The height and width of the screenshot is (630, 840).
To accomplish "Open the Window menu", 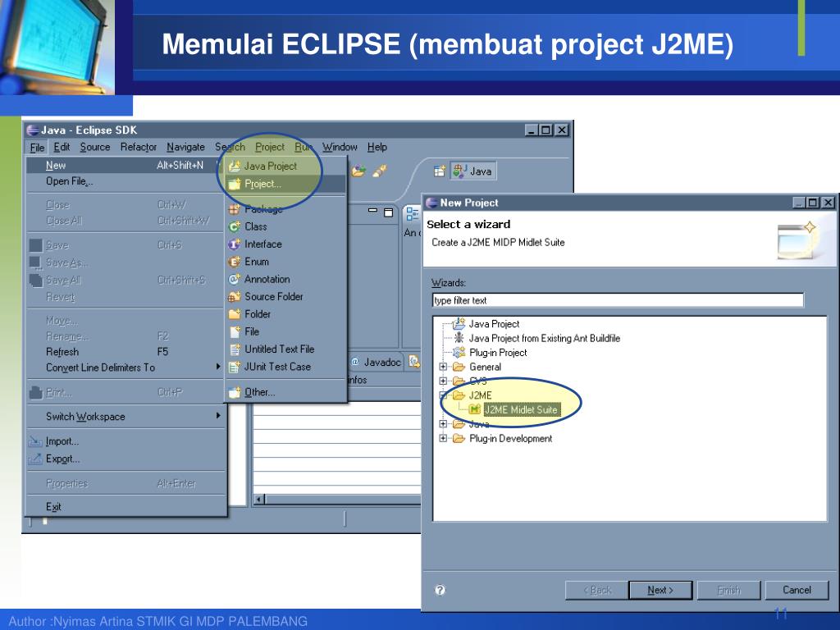I will point(340,147).
